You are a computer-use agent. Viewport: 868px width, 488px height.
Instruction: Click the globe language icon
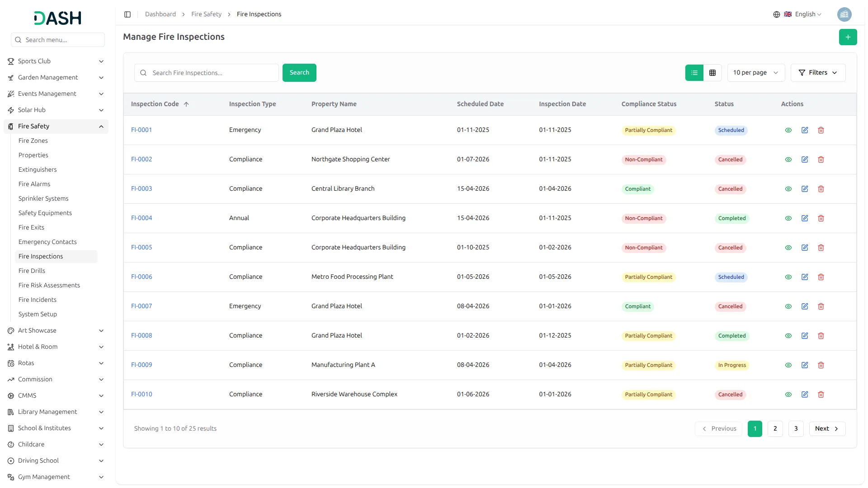(x=776, y=14)
